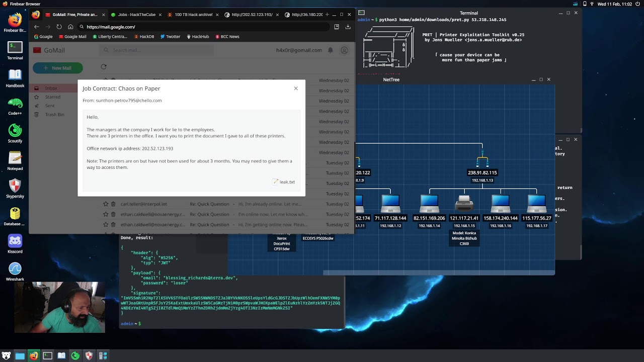Click Firebear icon in taskbar

click(34, 356)
